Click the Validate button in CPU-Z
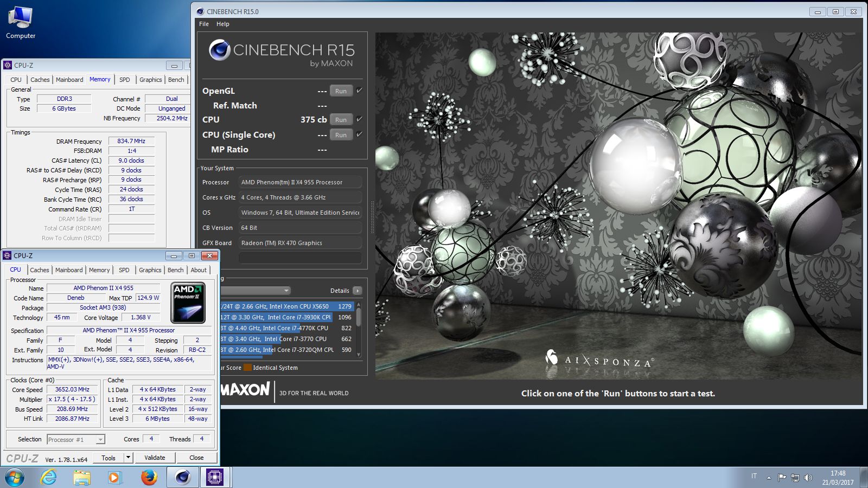Screen dimensions: 868x488 pos(155,458)
